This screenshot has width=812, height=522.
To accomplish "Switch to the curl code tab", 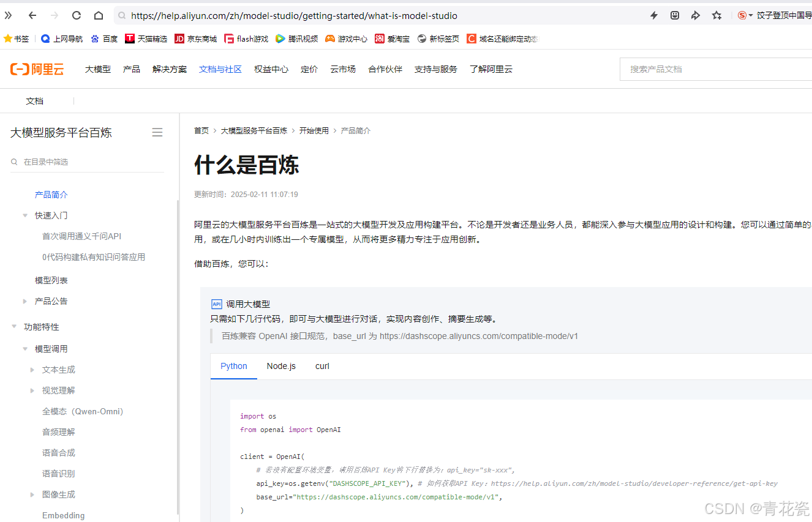I will coord(322,366).
